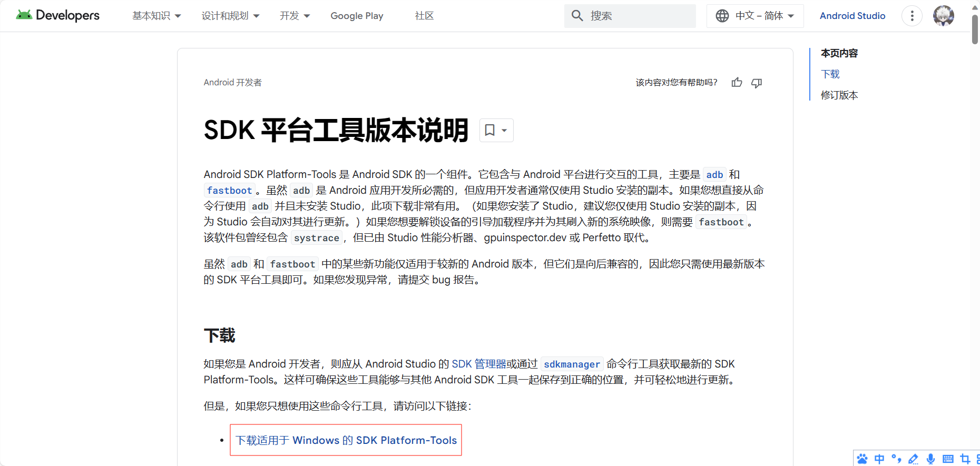Jump to 修订版本 in page contents sidebar
Screen dimensions: 980x466
(839, 95)
